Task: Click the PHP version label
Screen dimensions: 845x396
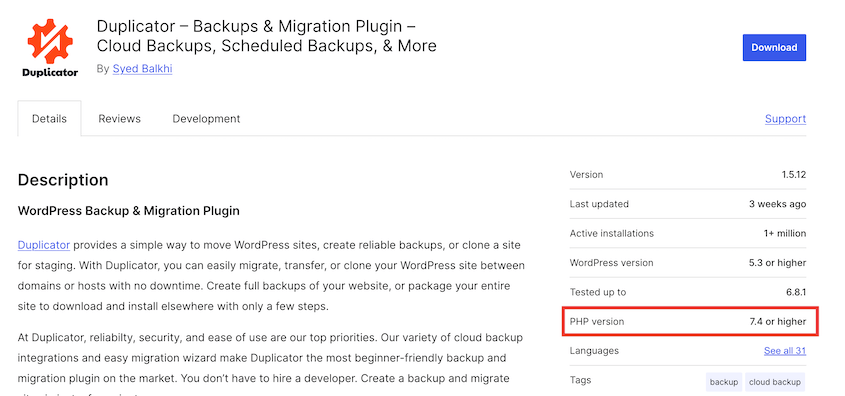Action: 597,322
